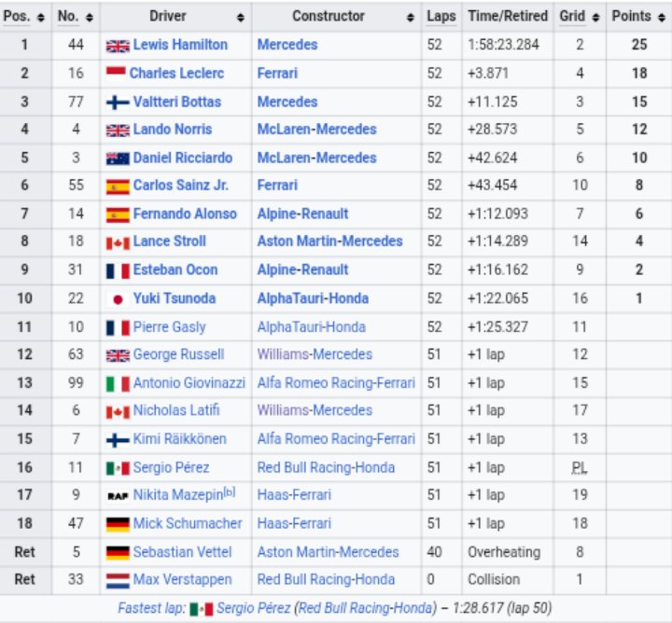Click the Mexican flag in Fastest lap footer
Viewport: 672px width, 623px height.
click(x=201, y=609)
